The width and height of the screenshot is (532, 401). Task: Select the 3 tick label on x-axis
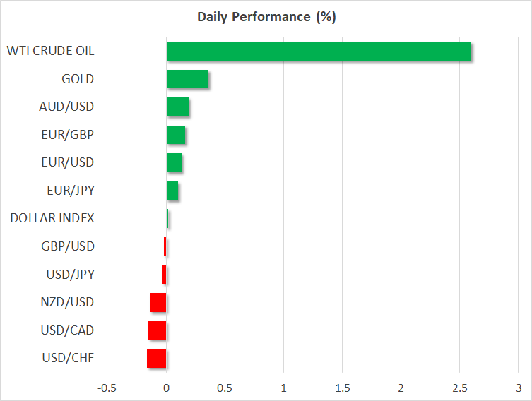[x=519, y=388]
